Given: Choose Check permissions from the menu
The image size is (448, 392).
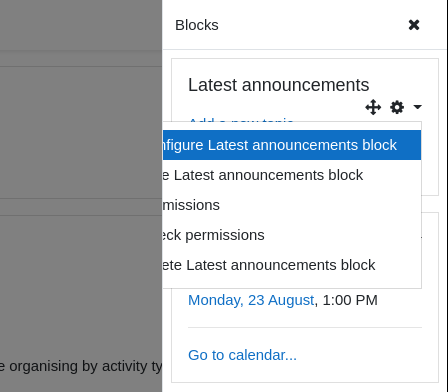Looking at the screenshot, I should click(x=292, y=235).
